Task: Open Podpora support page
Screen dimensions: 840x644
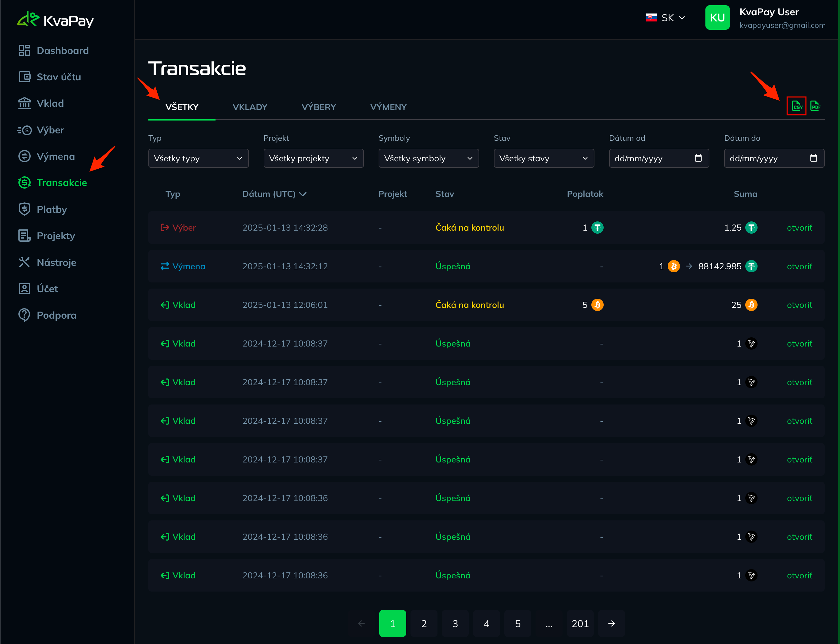Action: click(48, 316)
